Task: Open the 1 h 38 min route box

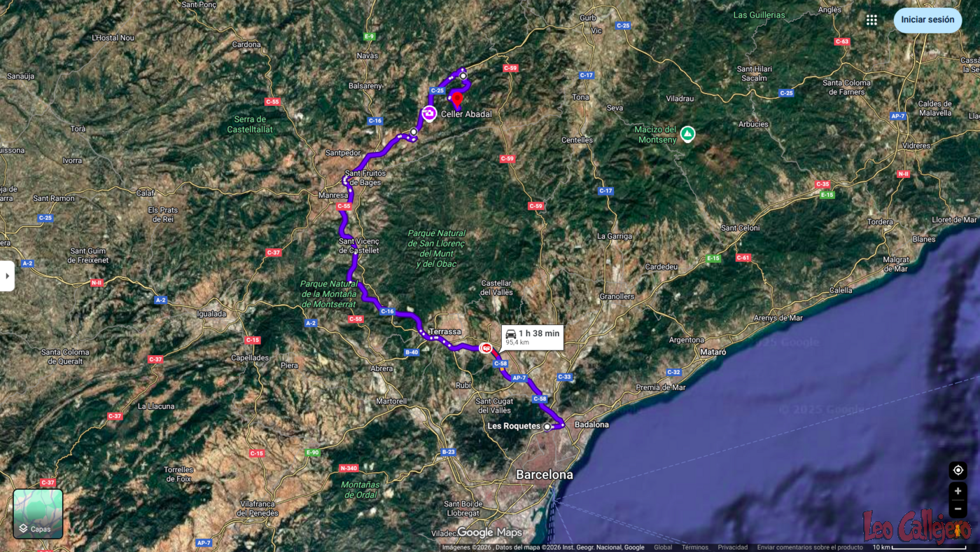Action: click(x=532, y=337)
